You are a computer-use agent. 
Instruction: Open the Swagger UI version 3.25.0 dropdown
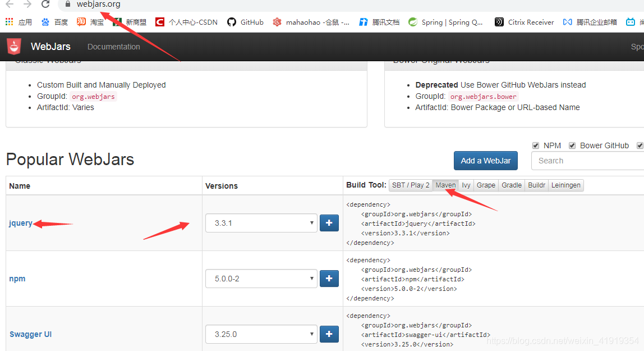[261, 334]
